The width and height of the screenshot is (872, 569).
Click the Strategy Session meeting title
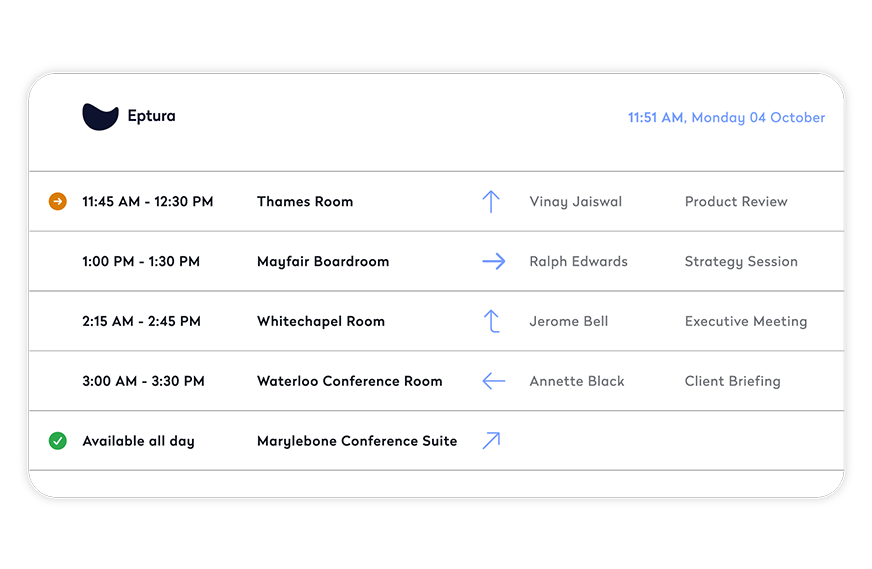(x=741, y=262)
